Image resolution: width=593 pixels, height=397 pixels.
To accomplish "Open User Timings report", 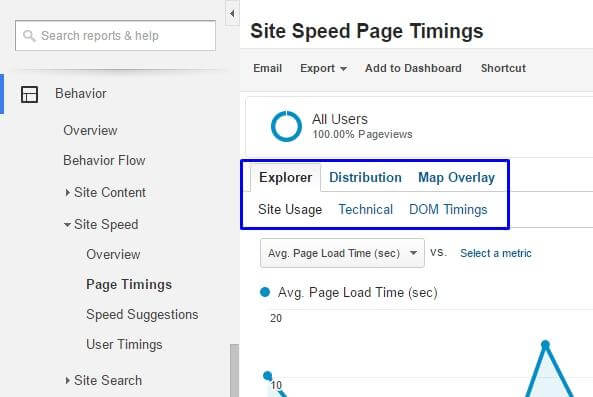I will (x=124, y=344).
